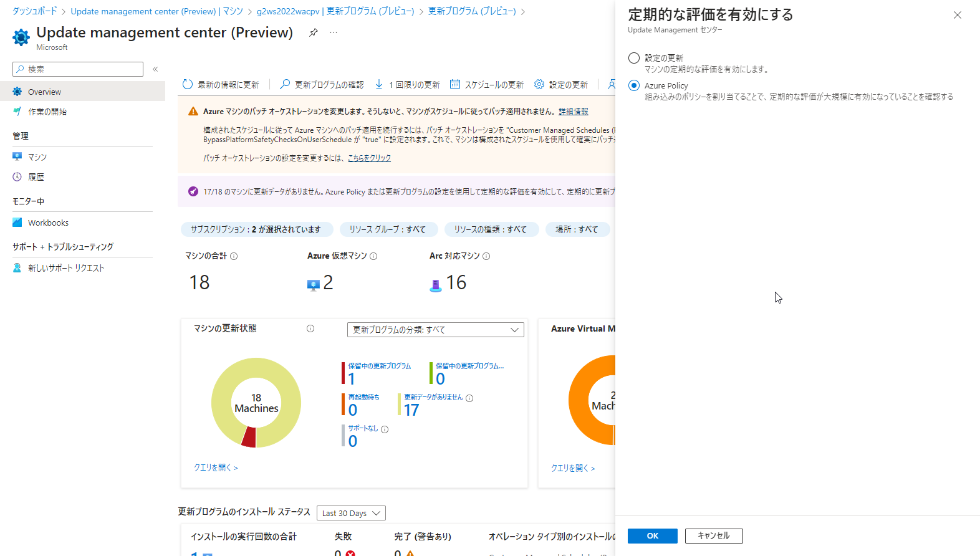Viewport: 980px width, 556px height.
Task: Open the 詳細情報 link in warning
Action: pyautogui.click(x=574, y=112)
